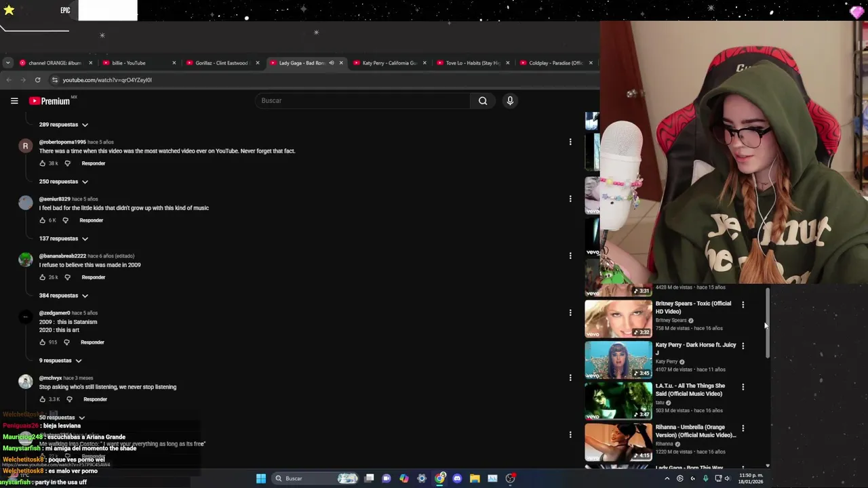This screenshot has height=488, width=868.
Task: Switch to channel ORANGE album tab
Action: point(56,63)
